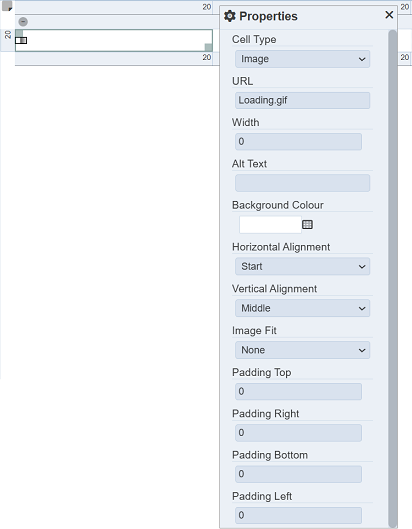Expand the Vertical Alignment dropdown
This screenshot has width=412, height=529.
302,308
